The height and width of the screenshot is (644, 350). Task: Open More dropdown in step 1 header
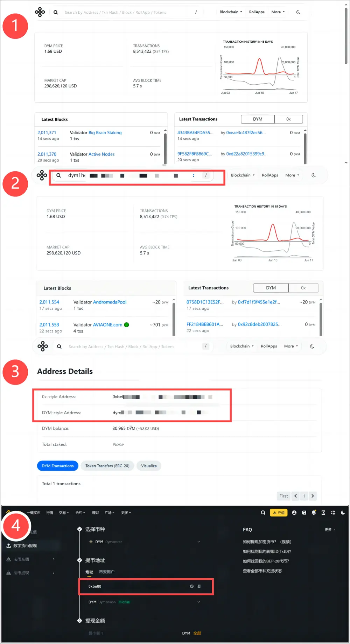coord(278,12)
